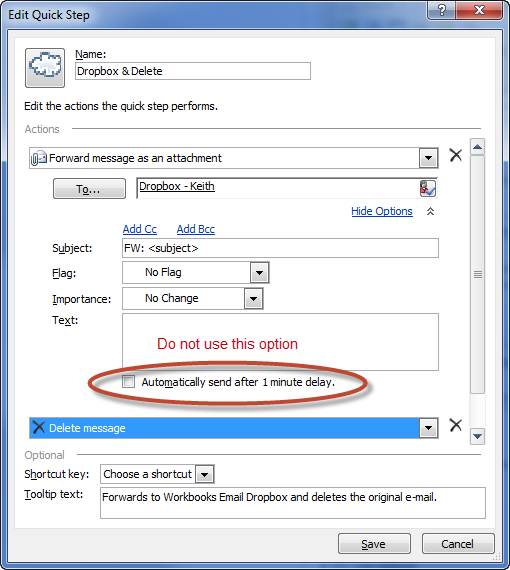Click the Subject field with FW: <subject>
Viewport: 510px width, 570px height.
click(280, 248)
